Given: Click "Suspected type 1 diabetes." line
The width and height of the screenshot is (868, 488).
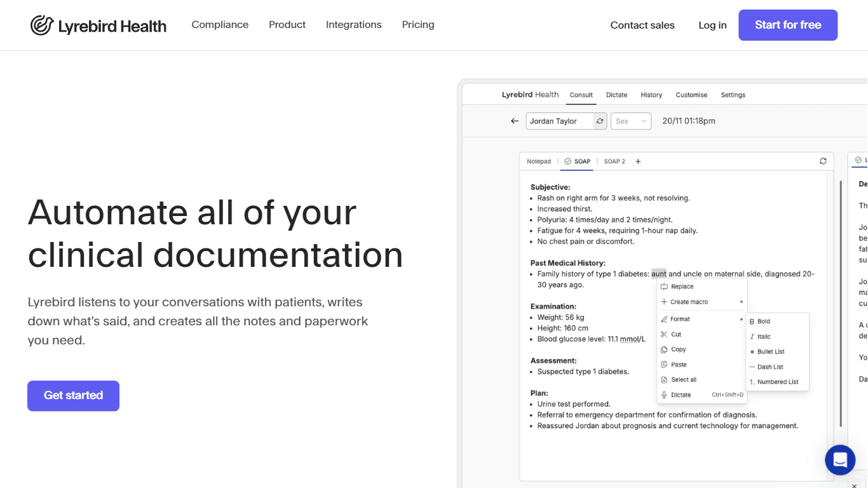Looking at the screenshot, I should 583,371.
